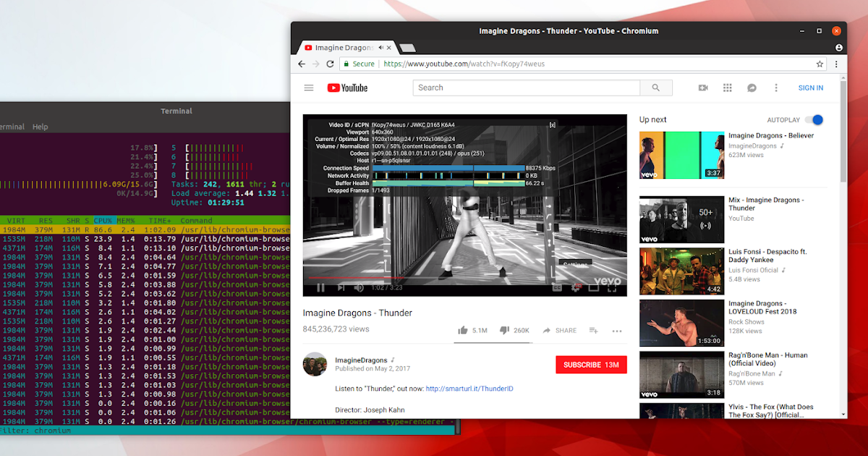Mute the tab via speaker icon

coord(380,48)
